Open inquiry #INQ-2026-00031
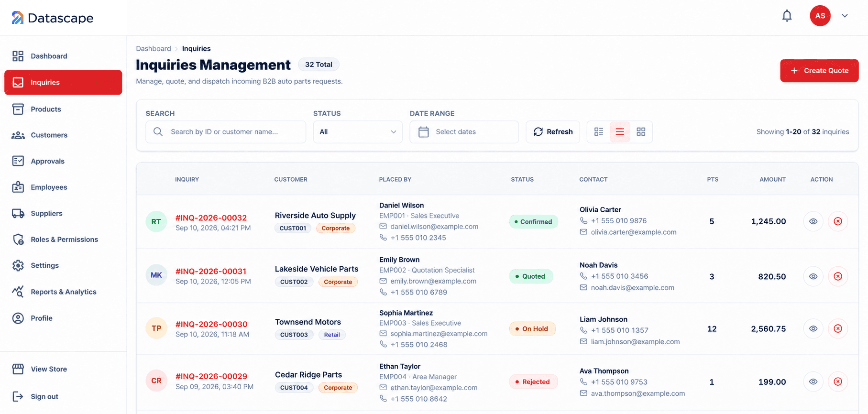The image size is (868, 414). point(211,272)
